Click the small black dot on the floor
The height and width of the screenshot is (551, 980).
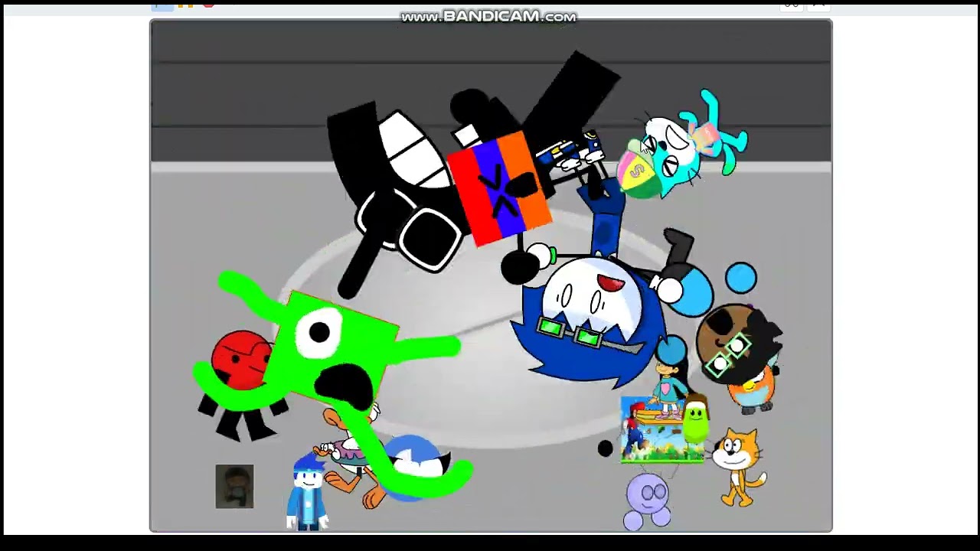tap(605, 448)
